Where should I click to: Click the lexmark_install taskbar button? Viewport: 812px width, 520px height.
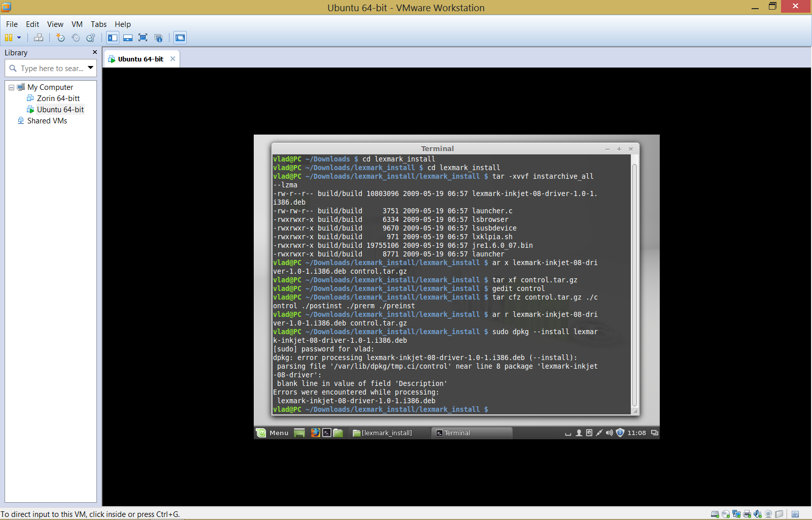click(x=387, y=433)
